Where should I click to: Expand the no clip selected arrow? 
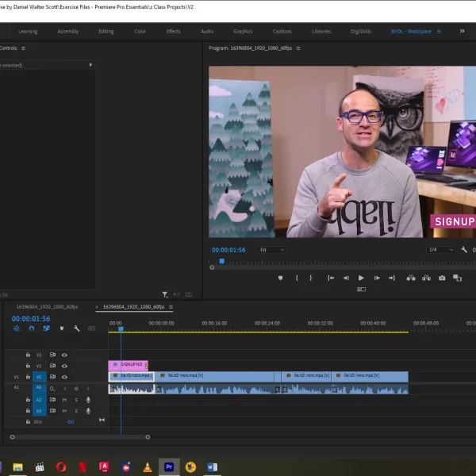90,65
